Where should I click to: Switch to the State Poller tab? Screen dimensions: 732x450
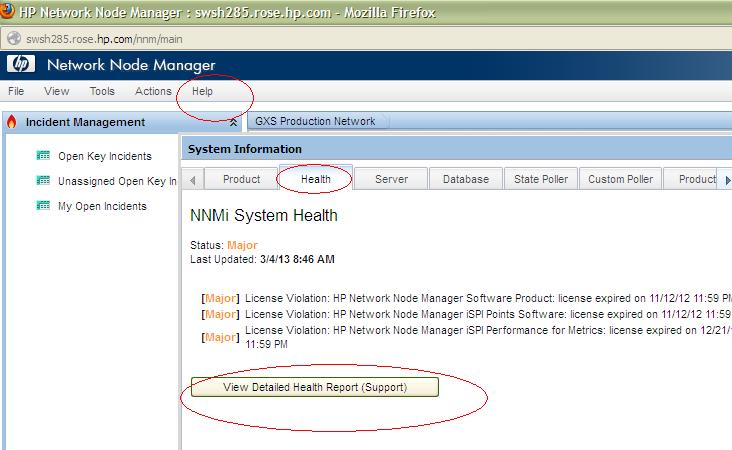[540, 179]
